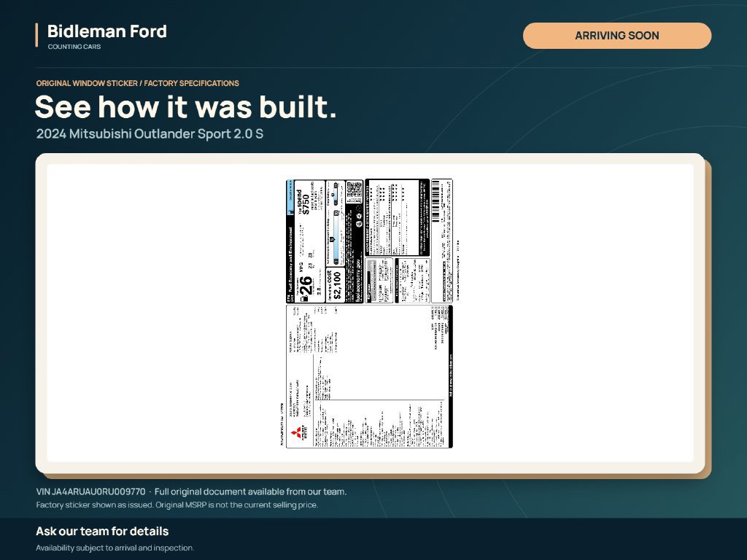
Task: Click the VIN JA4ARUAU0RU009770 text
Action: [x=91, y=491]
